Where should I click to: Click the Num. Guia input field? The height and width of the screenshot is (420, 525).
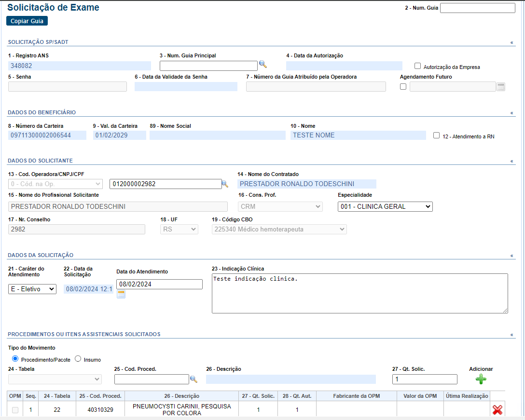click(x=477, y=8)
